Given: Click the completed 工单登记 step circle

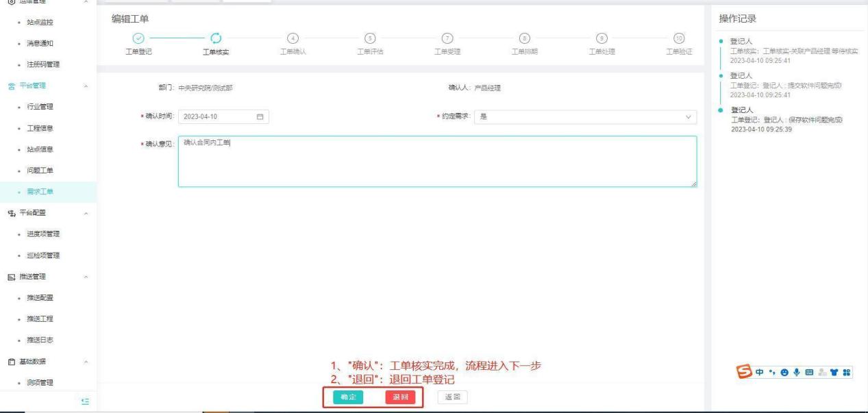Looking at the screenshot, I should 138,38.
